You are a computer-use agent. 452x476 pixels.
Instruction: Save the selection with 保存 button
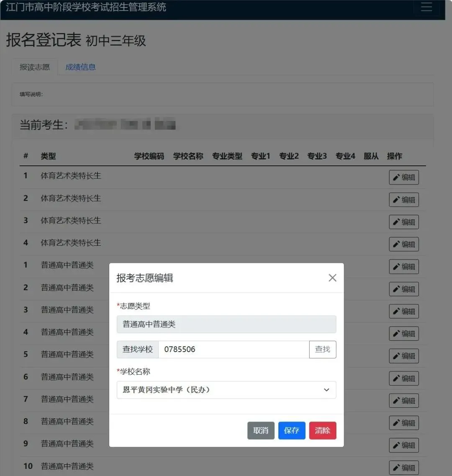pos(292,430)
